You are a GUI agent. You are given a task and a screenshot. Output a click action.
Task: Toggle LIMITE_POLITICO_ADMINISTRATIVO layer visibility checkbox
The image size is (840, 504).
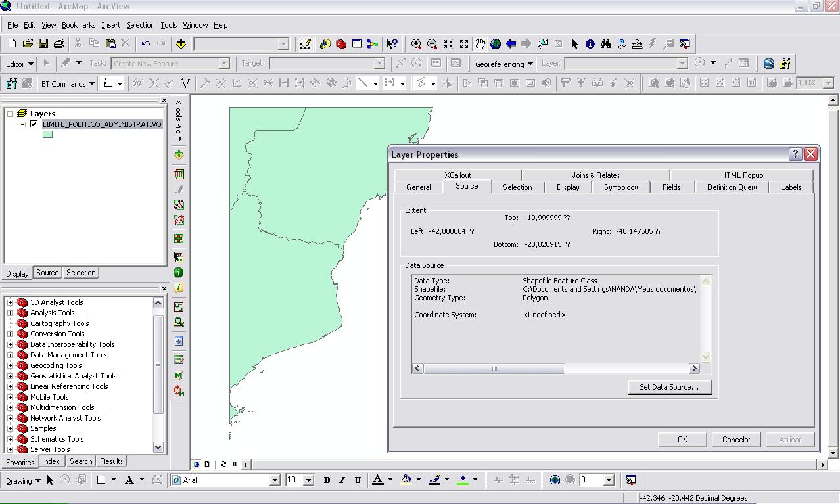[34, 124]
